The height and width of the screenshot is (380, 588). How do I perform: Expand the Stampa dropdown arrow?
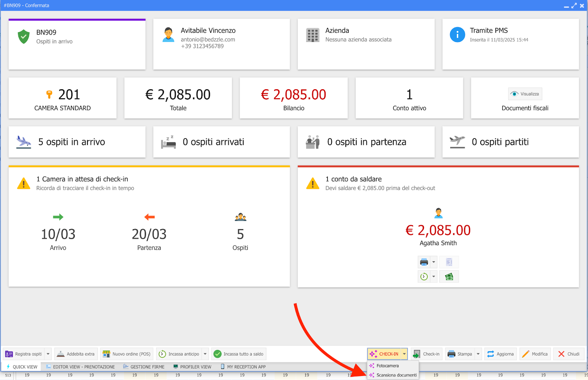click(x=478, y=354)
